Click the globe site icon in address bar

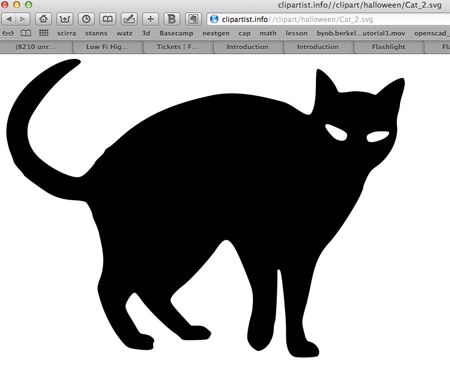pos(214,19)
